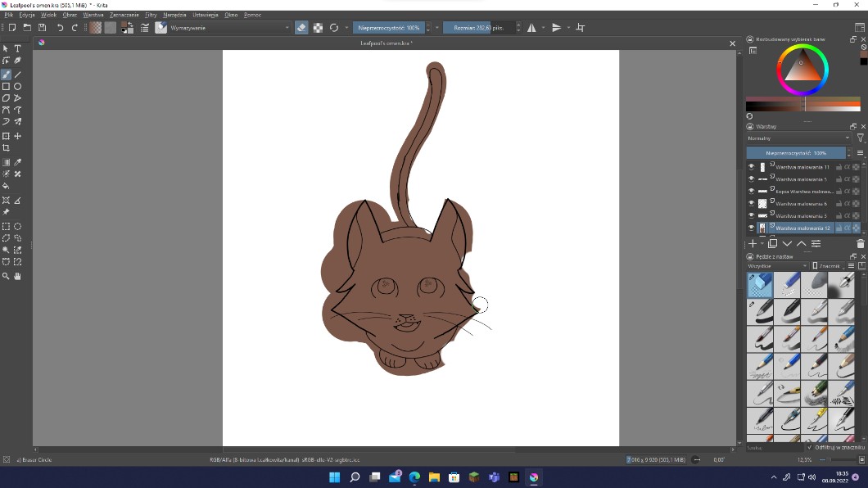Hide layer Warstwa malowania 11
868x488 pixels.
[752, 167]
